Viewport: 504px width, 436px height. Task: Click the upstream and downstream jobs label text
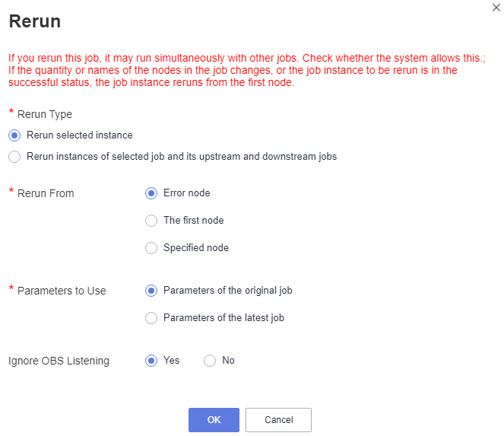pyautogui.click(x=182, y=157)
